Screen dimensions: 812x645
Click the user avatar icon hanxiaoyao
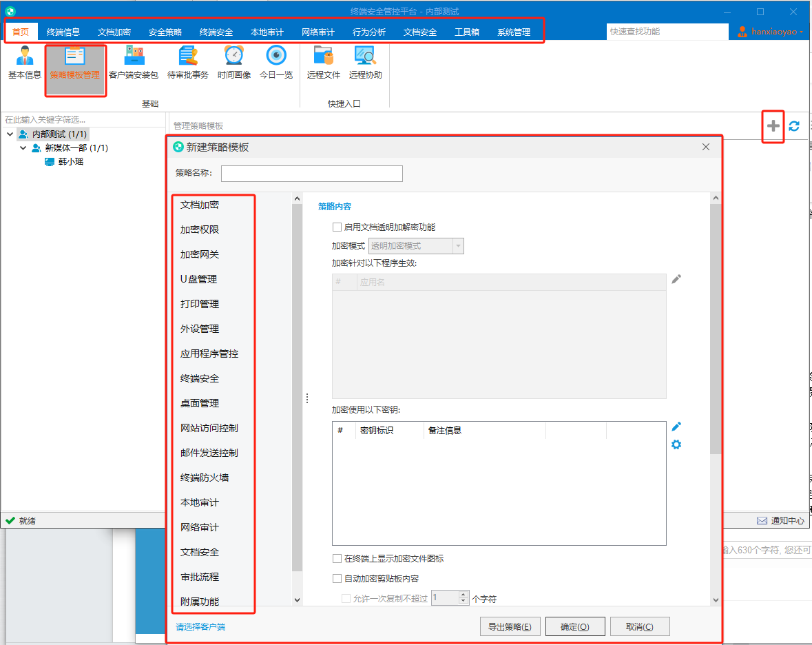742,32
